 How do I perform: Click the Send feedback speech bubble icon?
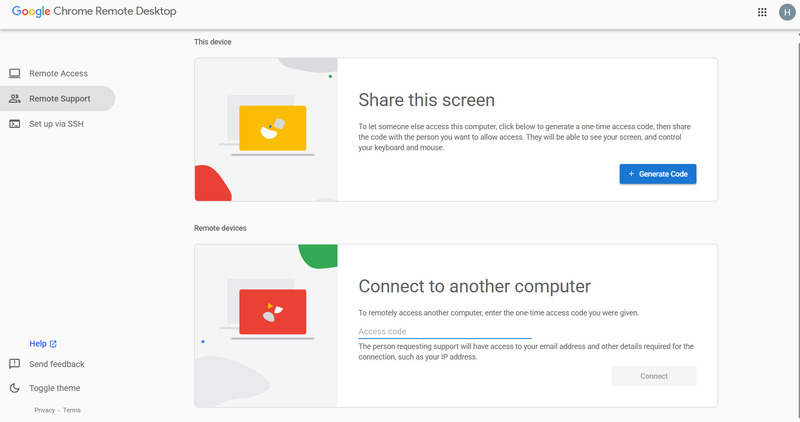[15, 364]
